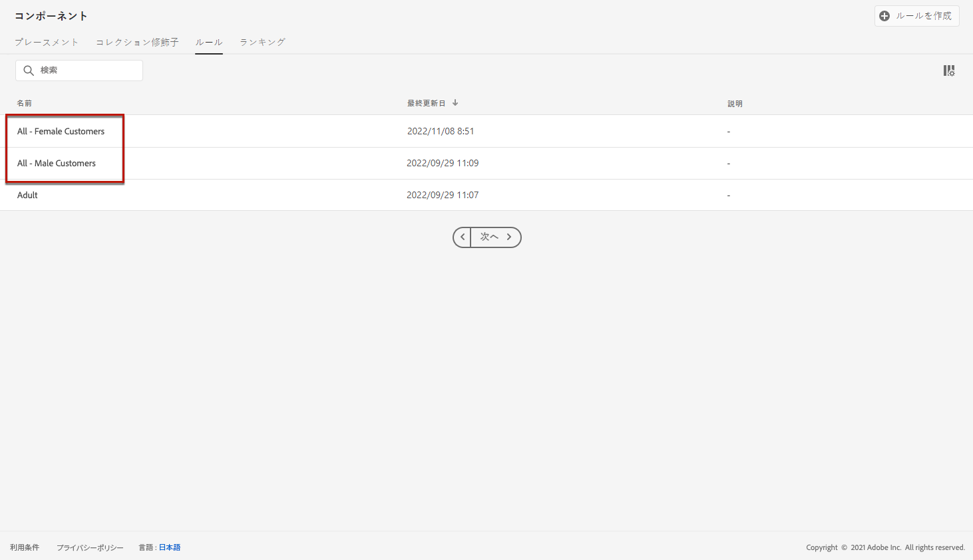Click the 名前 column header
This screenshot has height=560, width=973.
coord(25,103)
